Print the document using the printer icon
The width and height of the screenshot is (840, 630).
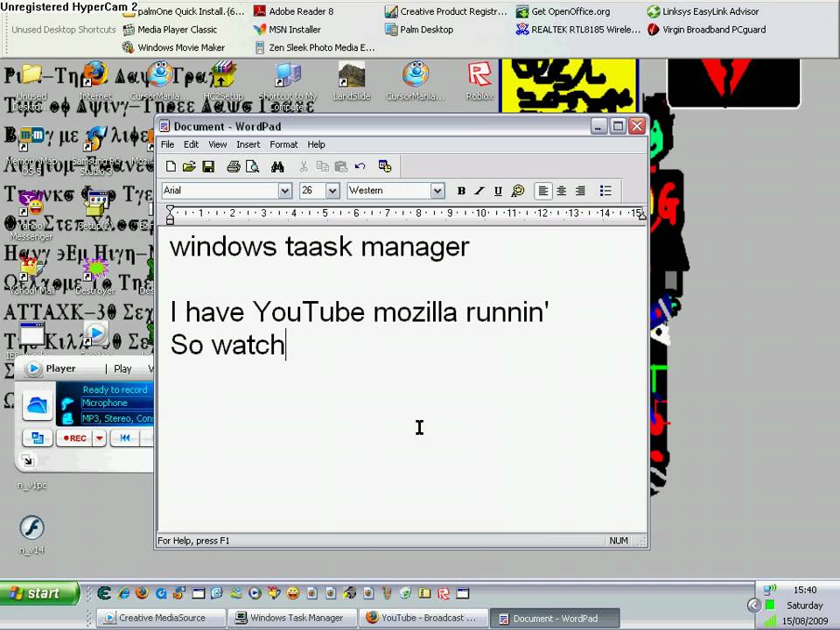tap(233, 166)
